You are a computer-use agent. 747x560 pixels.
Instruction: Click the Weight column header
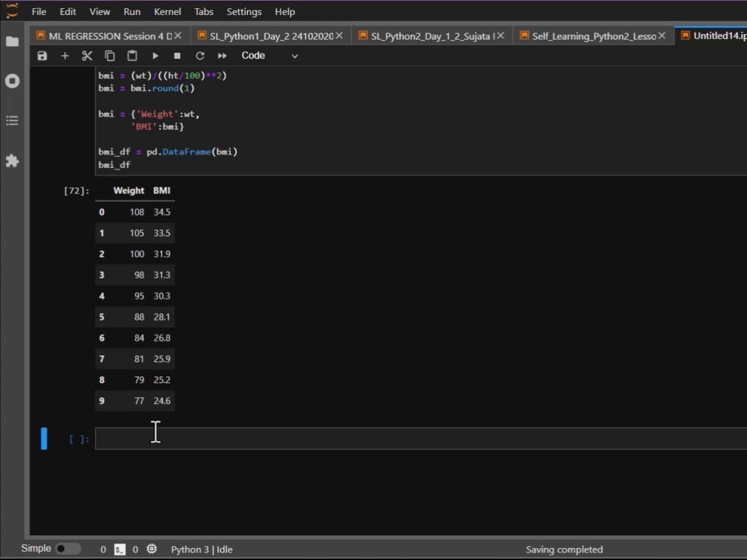pos(128,190)
